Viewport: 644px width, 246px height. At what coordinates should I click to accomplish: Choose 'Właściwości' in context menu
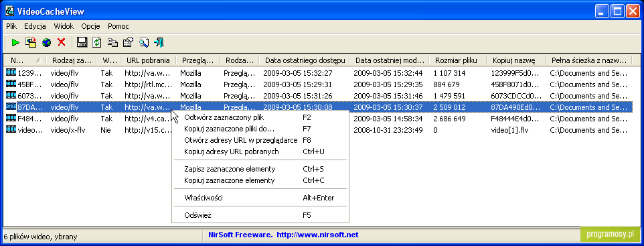[260, 198]
